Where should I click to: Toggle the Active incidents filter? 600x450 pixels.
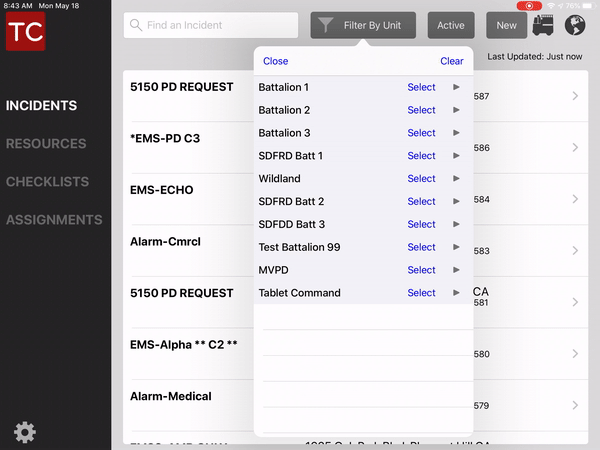point(451,25)
